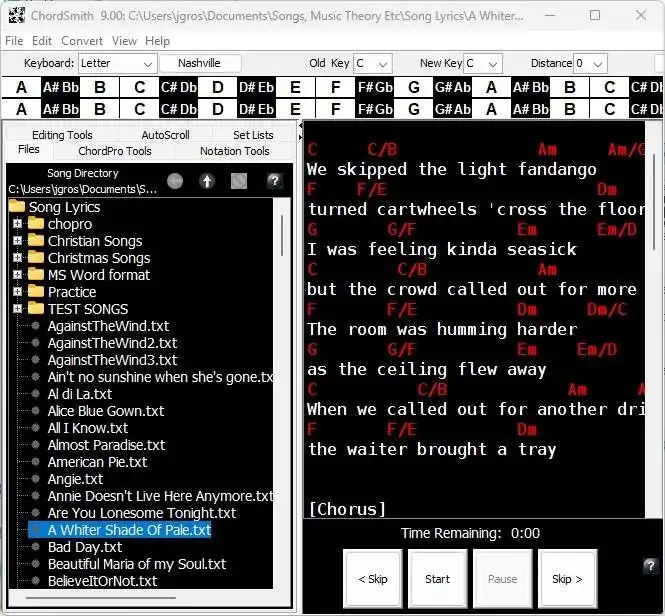
Task: Select Beautiful Maria of my Soul.txt
Action: (137, 564)
